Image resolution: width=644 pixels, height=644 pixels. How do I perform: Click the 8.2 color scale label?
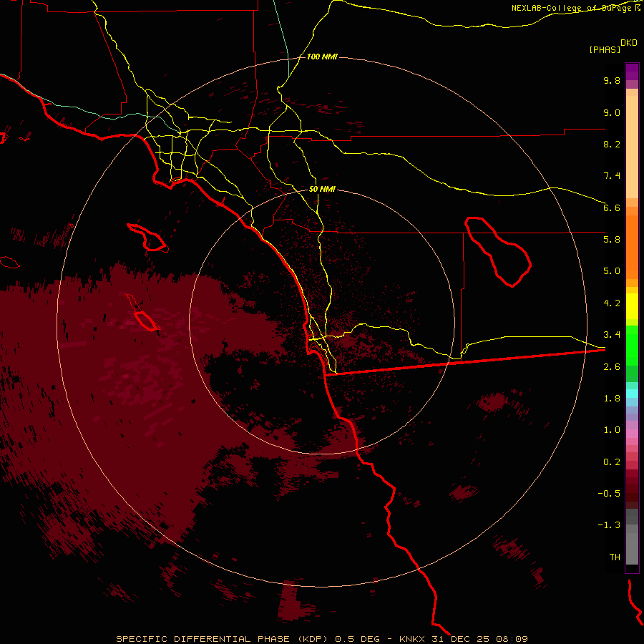coord(612,144)
